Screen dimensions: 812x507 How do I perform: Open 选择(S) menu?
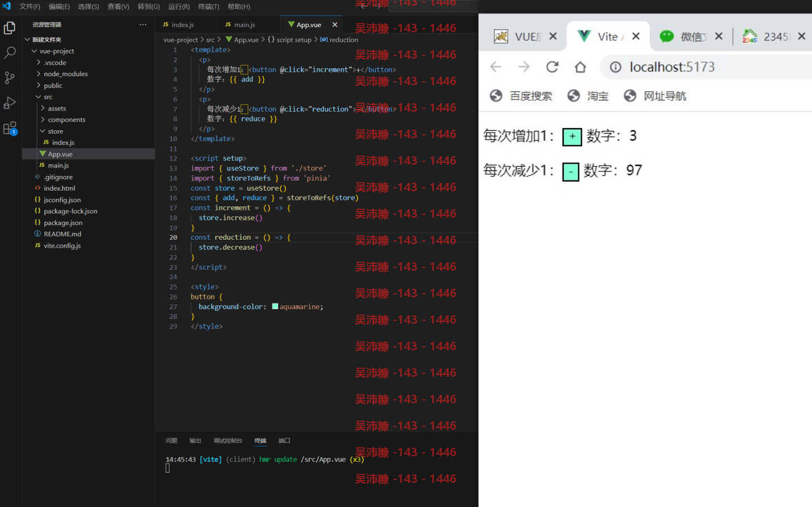[89, 7]
